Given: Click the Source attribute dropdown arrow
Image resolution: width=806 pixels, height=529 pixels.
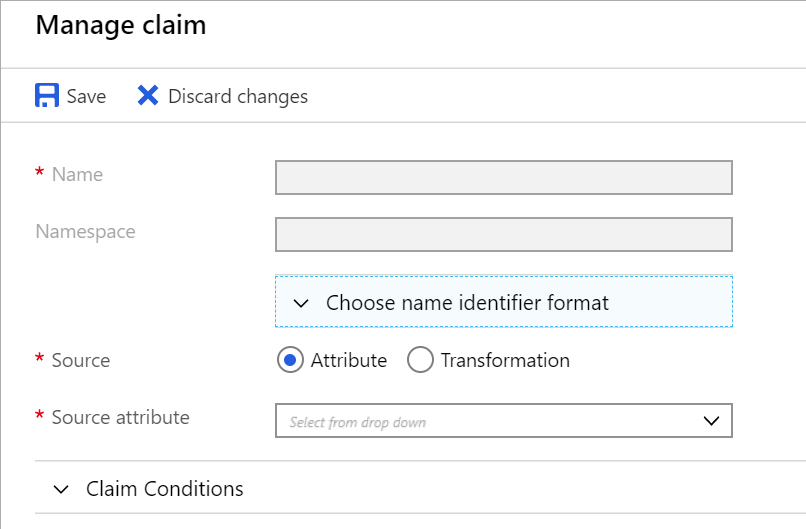Looking at the screenshot, I should 711,421.
